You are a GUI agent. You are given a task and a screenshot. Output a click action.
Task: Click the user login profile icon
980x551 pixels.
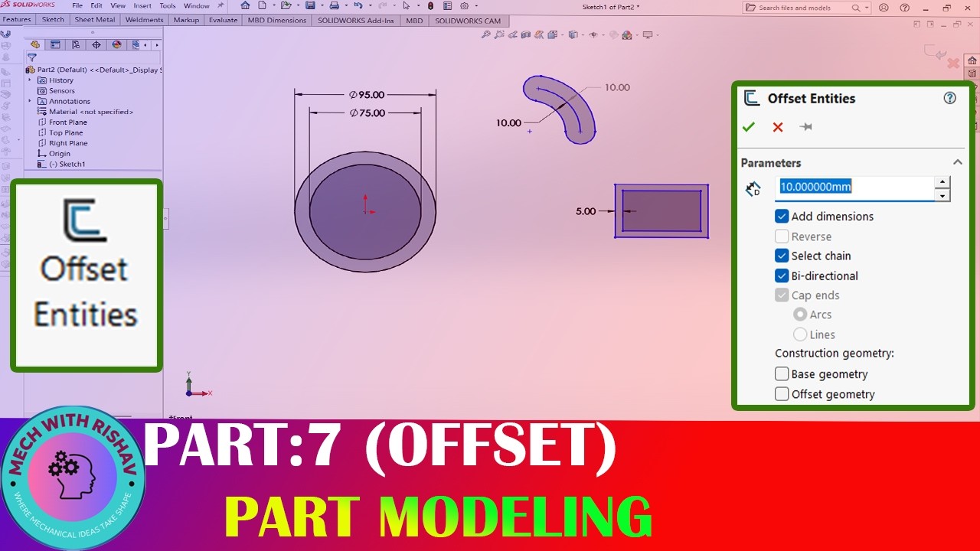[x=884, y=8]
